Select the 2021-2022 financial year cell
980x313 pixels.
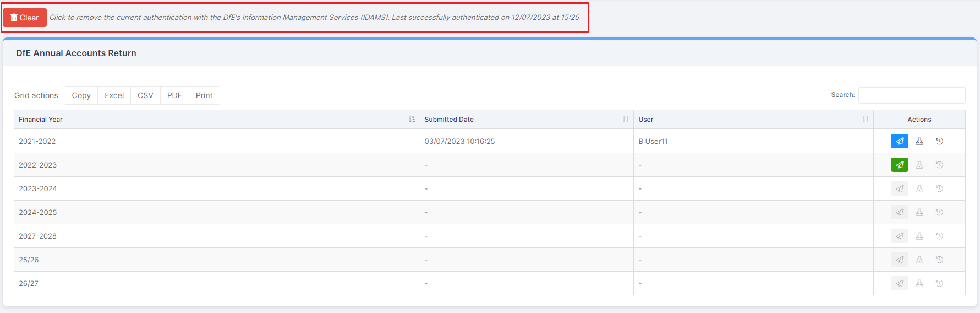217,141
